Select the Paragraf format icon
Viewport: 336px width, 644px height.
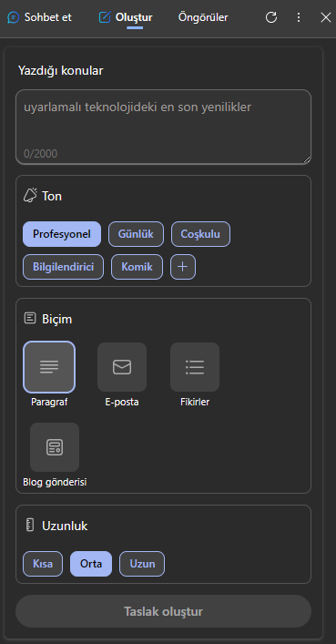coord(49,367)
